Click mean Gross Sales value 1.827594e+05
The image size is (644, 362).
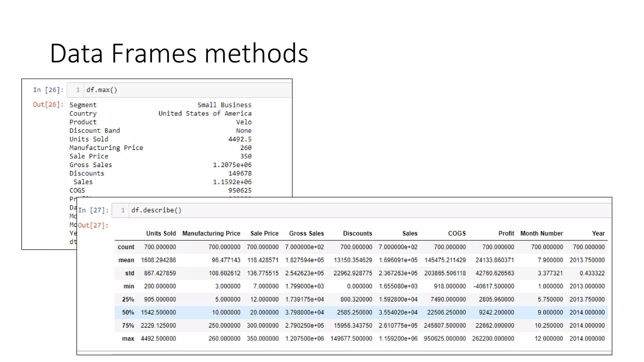(305, 260)
